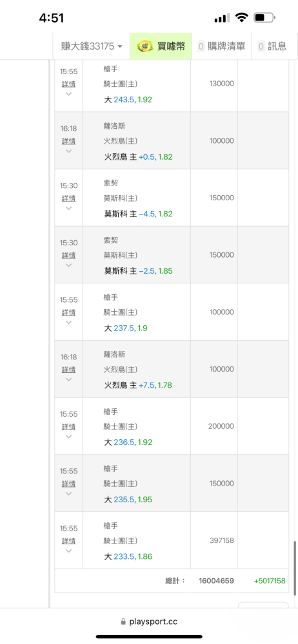This screenshot has width=298, height=644.
Task: Tap the battery status icon
Action: coord(264,17)
